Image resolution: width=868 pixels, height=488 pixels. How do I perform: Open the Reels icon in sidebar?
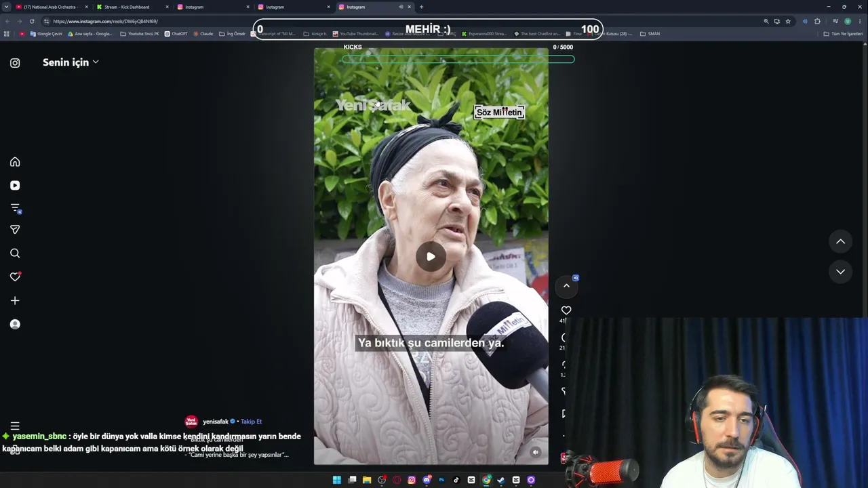click(x=15, y=185)
